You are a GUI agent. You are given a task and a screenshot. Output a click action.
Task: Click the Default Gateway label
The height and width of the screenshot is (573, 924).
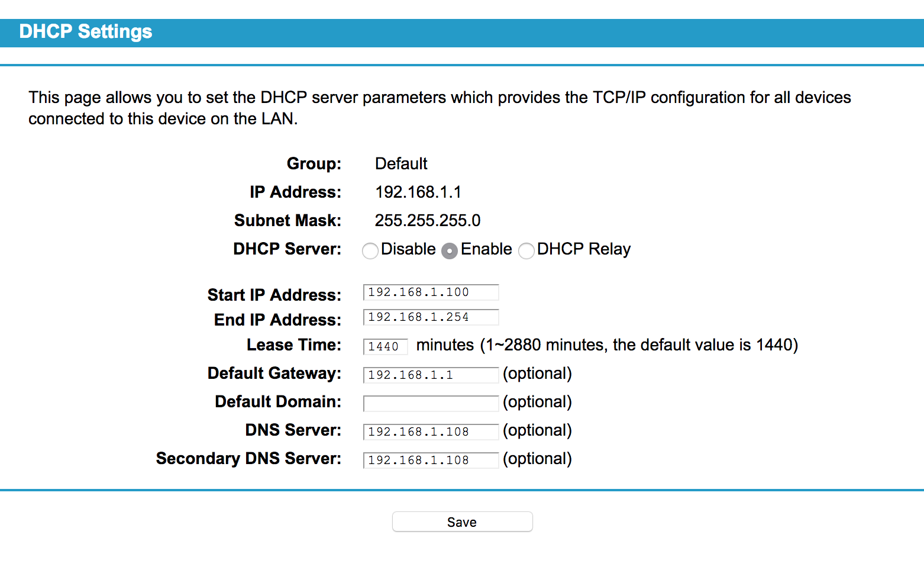(274, 373)
